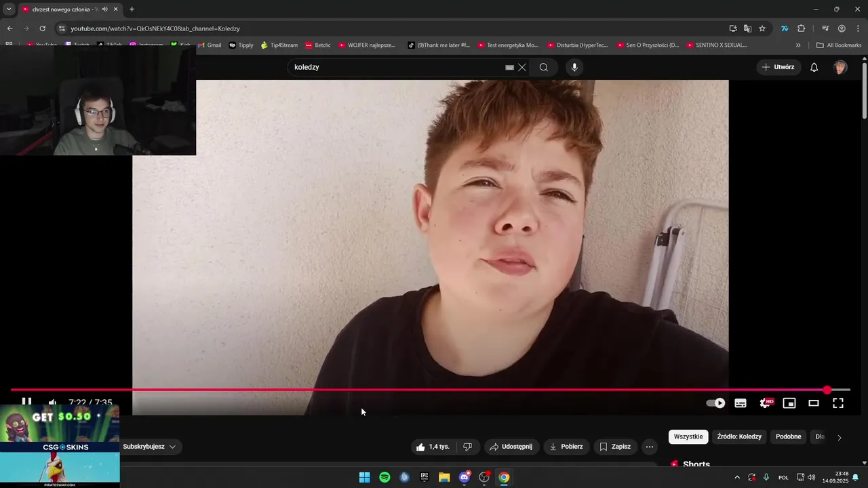Open the Tip4Stream bookmark
Image resolution: width=868 pixels, height=488 pixels.
279,45
